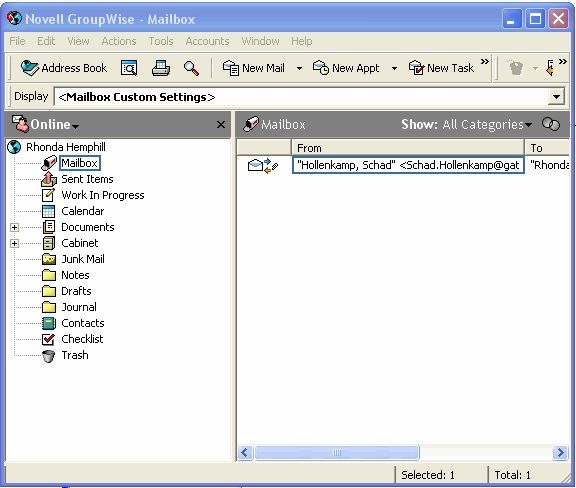Open the File menu

pyautogui.click(x=17, y=41)
